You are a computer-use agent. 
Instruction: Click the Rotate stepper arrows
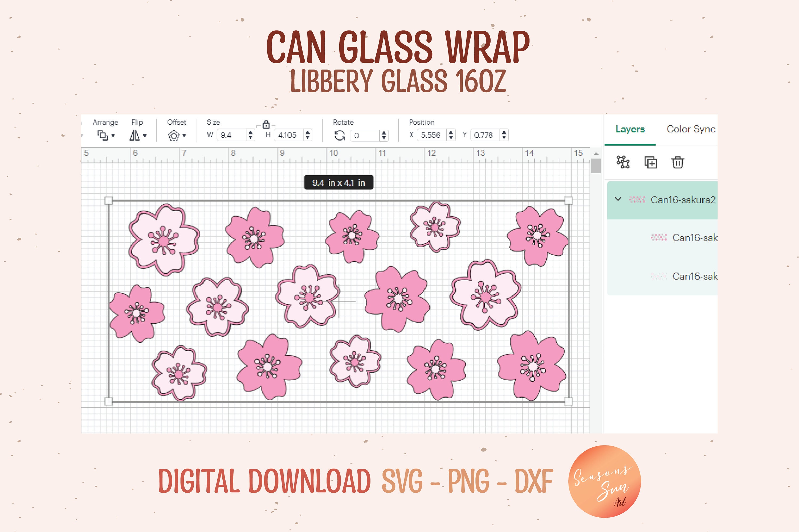(384, 135)
